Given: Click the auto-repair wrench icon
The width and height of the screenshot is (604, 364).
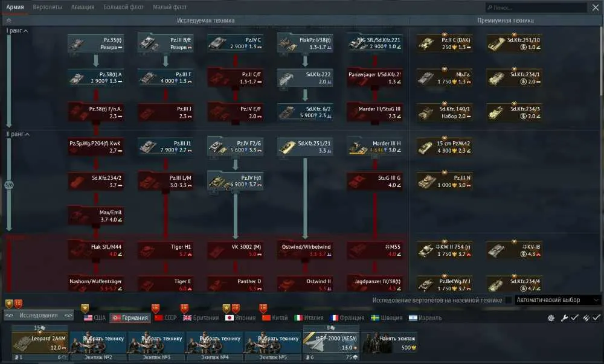Looking at the screenshot, I should point(564,318).
